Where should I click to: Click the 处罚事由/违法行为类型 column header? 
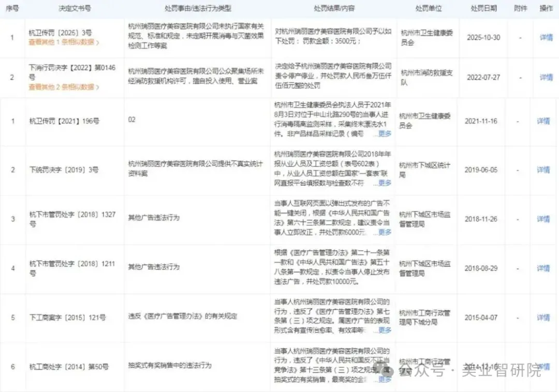coord(198,8)
